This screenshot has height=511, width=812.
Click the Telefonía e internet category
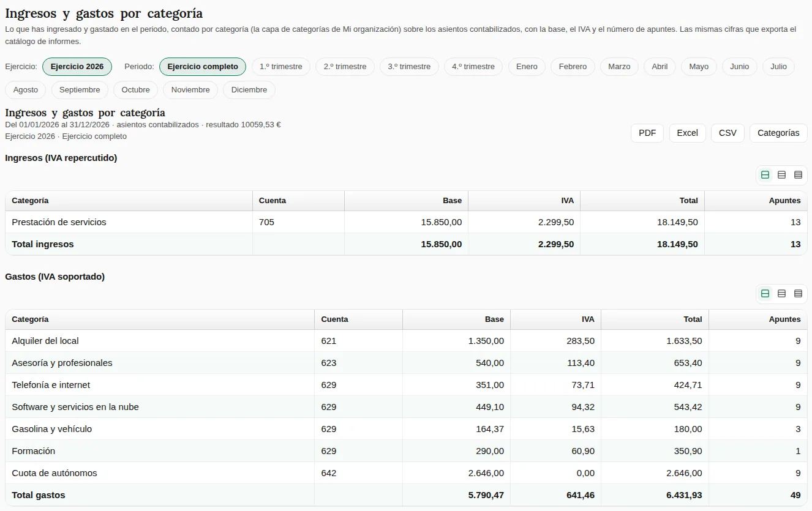pyautogui.click(x=51, y=385)
